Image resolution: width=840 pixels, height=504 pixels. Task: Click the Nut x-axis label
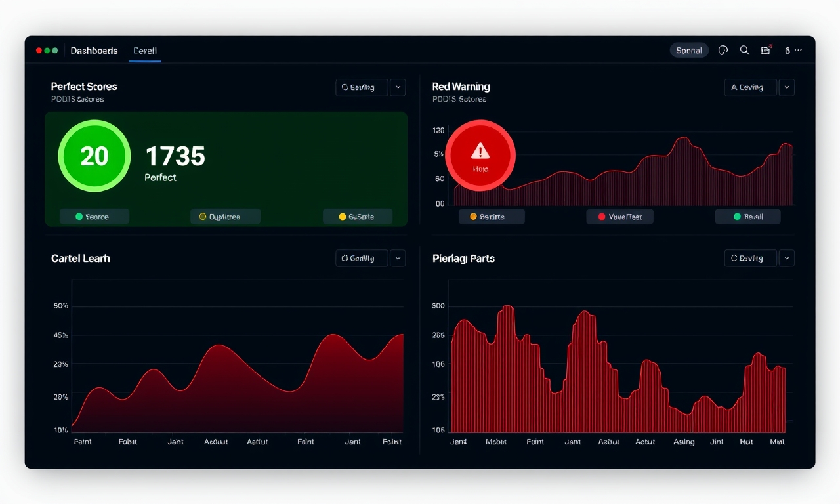pyautogui.click(x=746, y=442)
